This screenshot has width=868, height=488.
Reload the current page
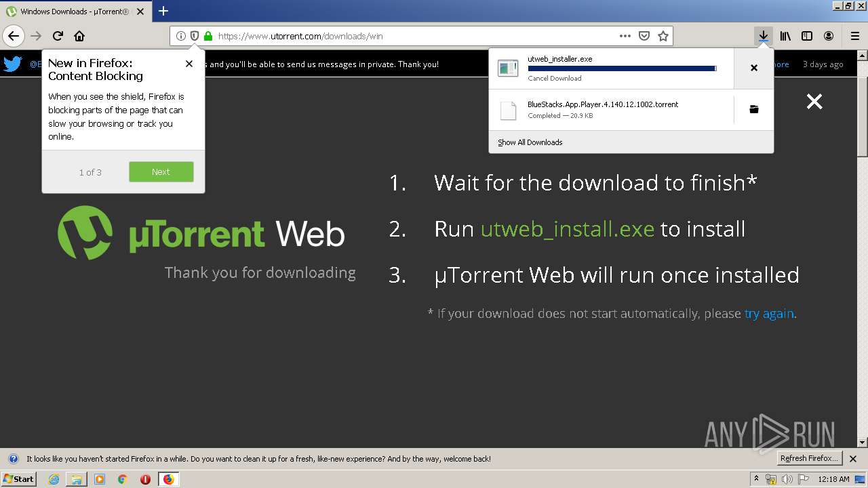[58, 36]
